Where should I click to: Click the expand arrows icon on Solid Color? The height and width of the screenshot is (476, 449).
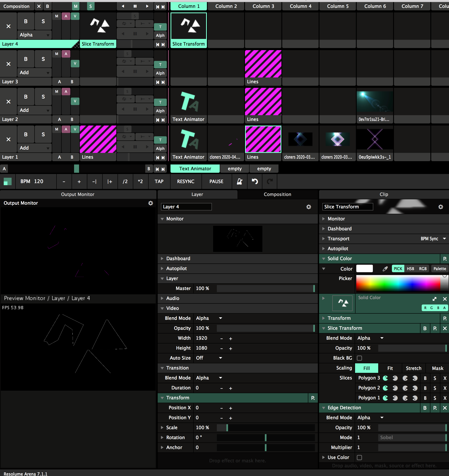(434, 299)
